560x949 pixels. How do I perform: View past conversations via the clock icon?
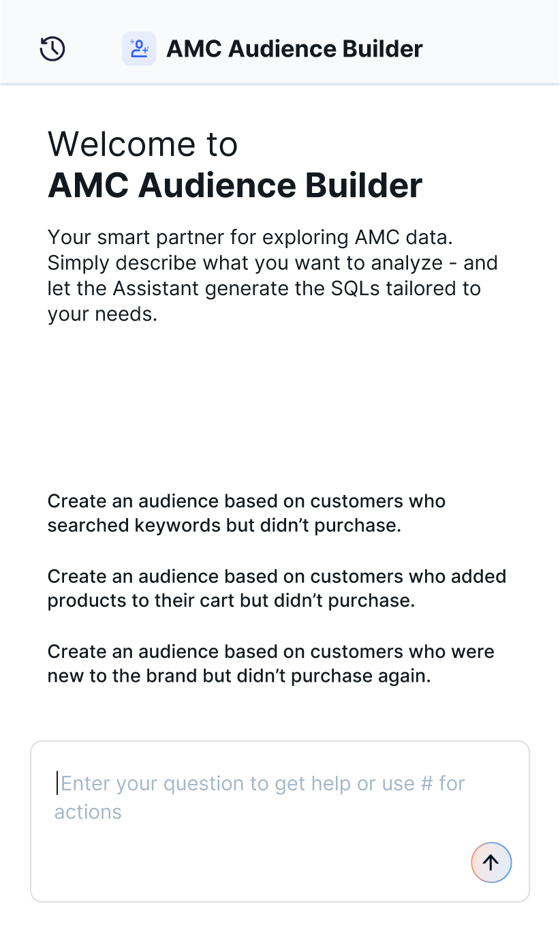[52, 49]
